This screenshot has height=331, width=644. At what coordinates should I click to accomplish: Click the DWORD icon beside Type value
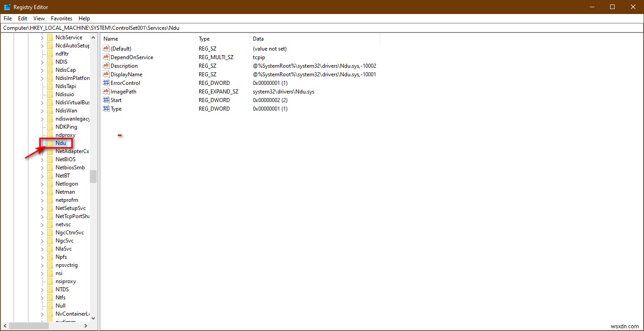[x=106, y=108]
